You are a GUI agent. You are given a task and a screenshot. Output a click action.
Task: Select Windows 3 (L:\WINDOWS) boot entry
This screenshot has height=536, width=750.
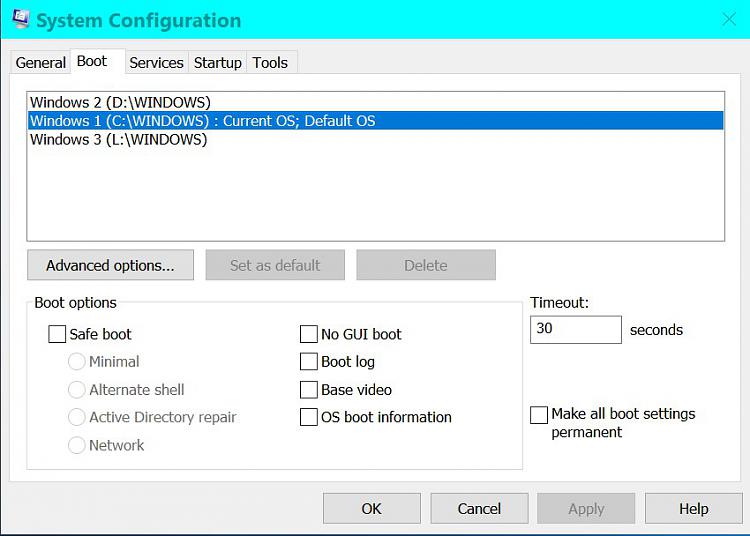point(375,139)
